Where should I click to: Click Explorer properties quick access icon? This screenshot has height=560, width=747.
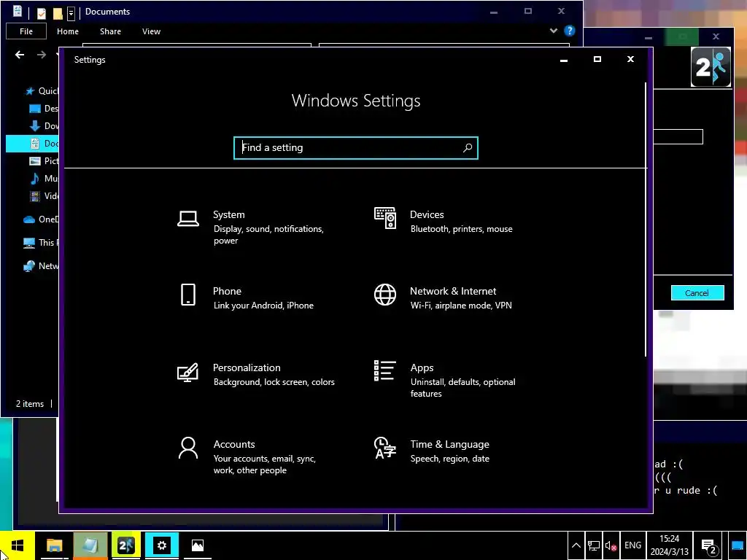pyautogui.click(x=42, y=13)
